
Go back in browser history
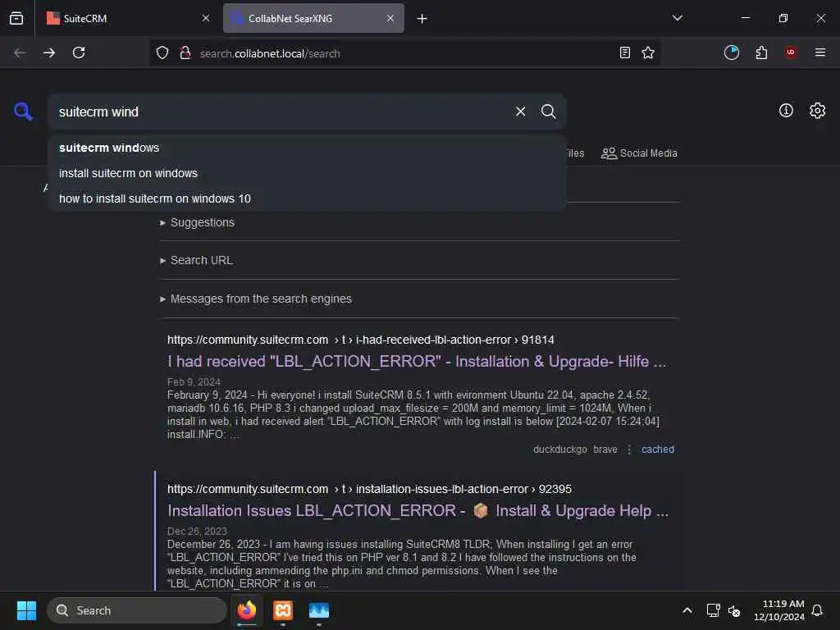(20, 52)
